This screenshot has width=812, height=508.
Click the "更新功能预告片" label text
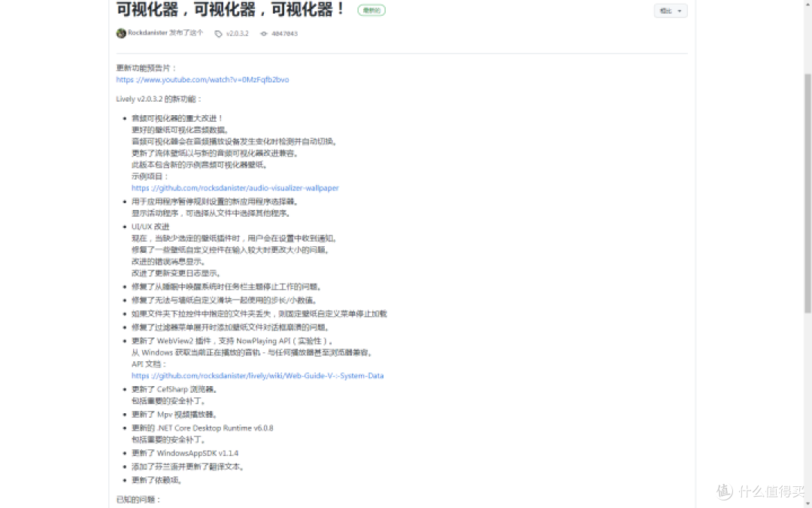point(146,68)
